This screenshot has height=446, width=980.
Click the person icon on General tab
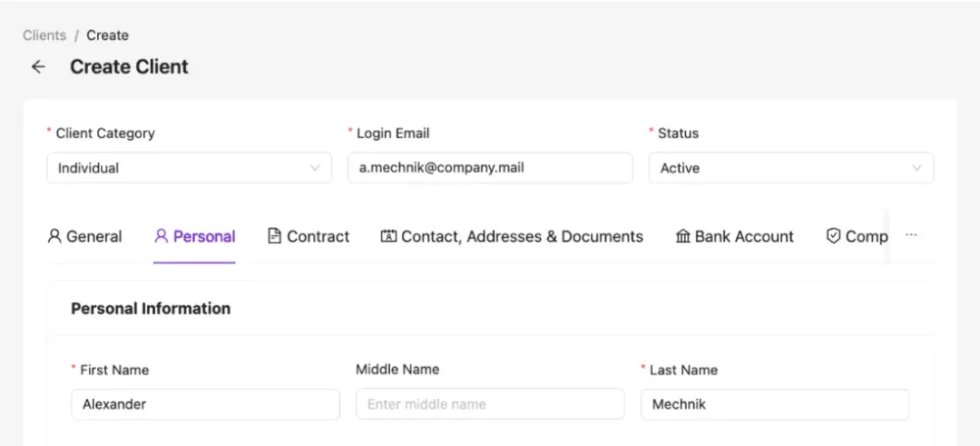pyautogui.click(x=55, y=236)
